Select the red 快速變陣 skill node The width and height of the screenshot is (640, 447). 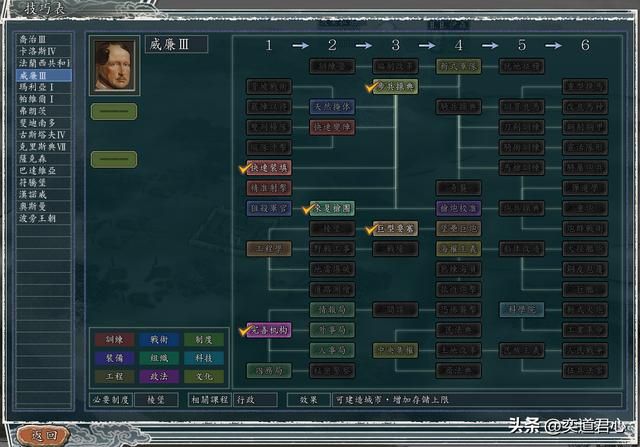[332, 127]
